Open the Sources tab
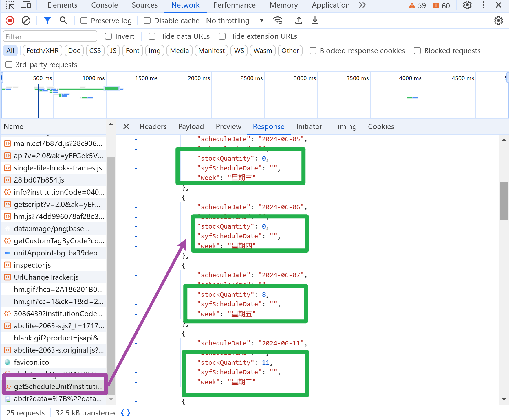 144,5
